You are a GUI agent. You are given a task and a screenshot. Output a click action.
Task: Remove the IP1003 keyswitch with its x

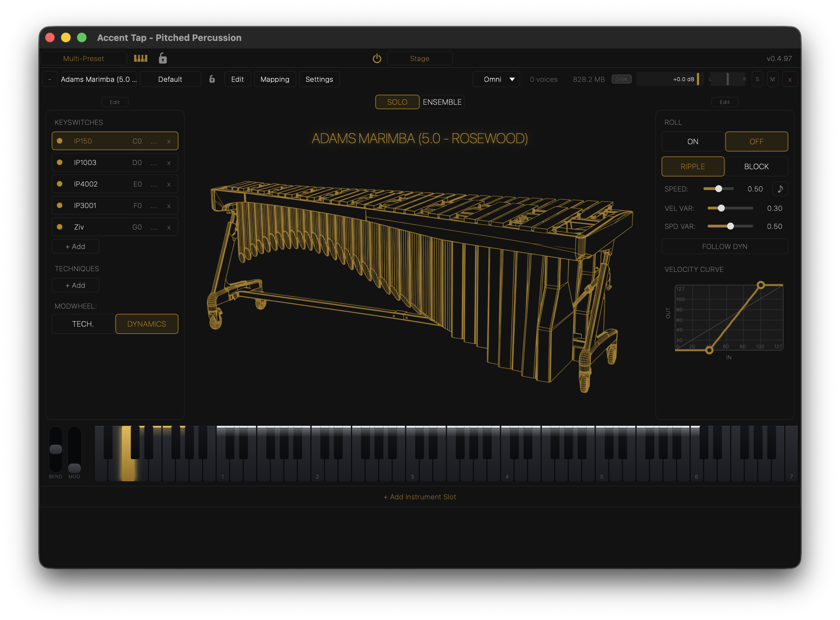coord(169,163)
